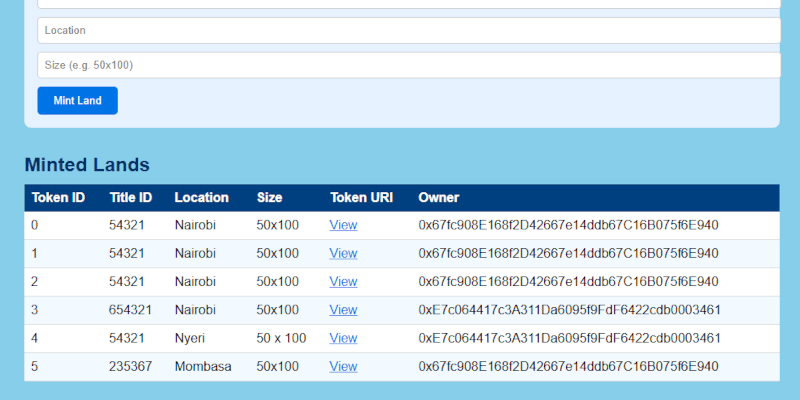Click the Location column header
The width and height of the screenshot is (800, 400).
[201, 198]
